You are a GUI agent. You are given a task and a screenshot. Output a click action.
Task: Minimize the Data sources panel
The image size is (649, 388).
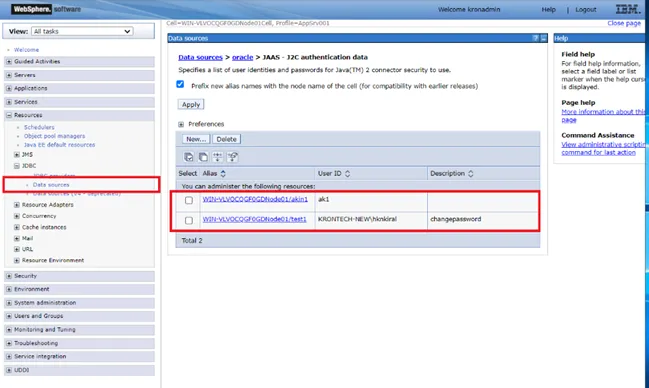point(544,38)
